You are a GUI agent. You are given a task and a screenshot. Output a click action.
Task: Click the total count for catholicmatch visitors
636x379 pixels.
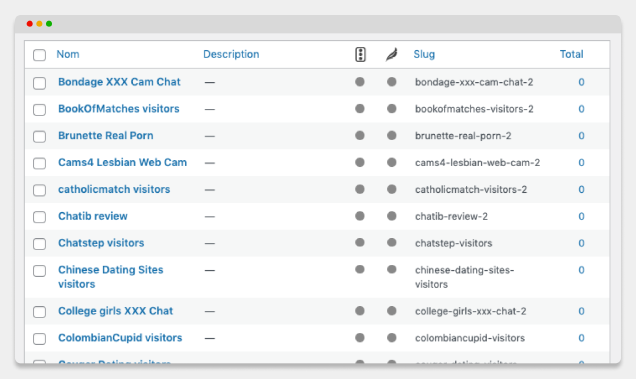point(581,190)
